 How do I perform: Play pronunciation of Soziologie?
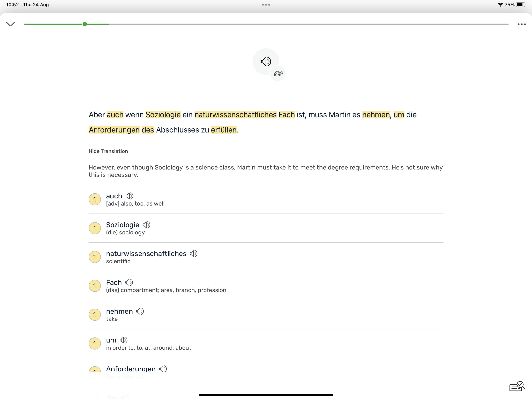(146, 225)
